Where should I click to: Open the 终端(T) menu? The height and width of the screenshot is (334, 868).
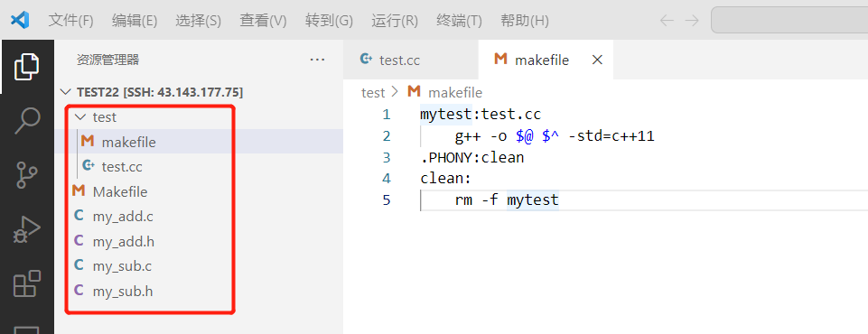coord(459,21)
